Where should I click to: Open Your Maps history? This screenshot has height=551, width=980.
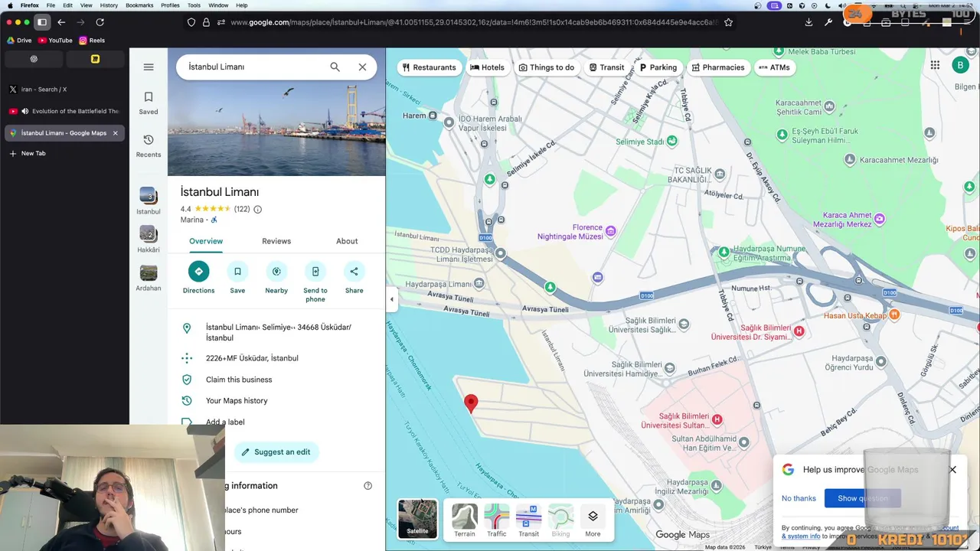237,401
